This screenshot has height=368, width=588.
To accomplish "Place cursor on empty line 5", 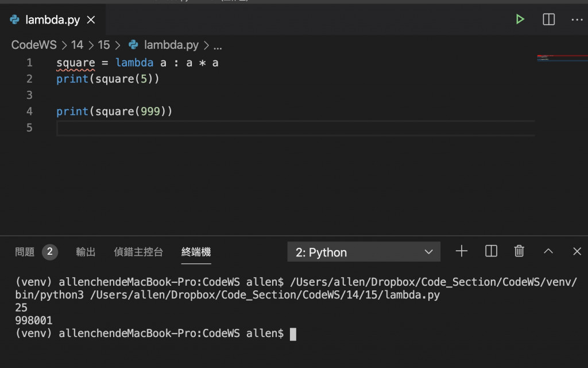I will click(296, 128).
